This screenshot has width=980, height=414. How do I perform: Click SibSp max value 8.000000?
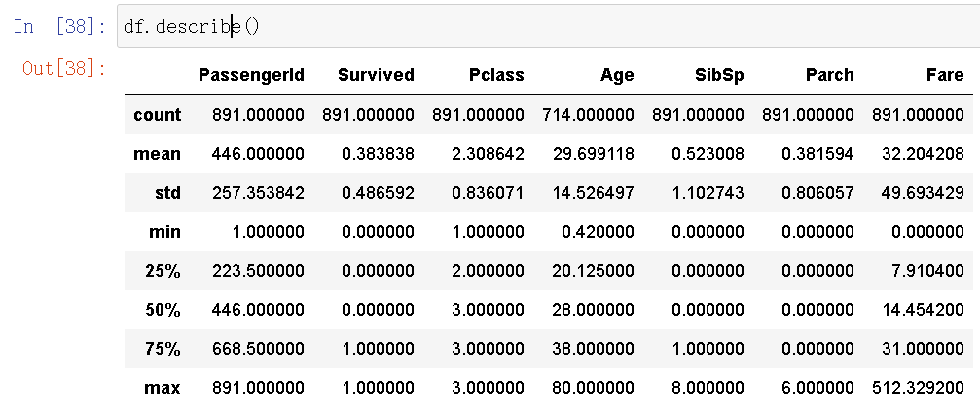pos(708,388)
